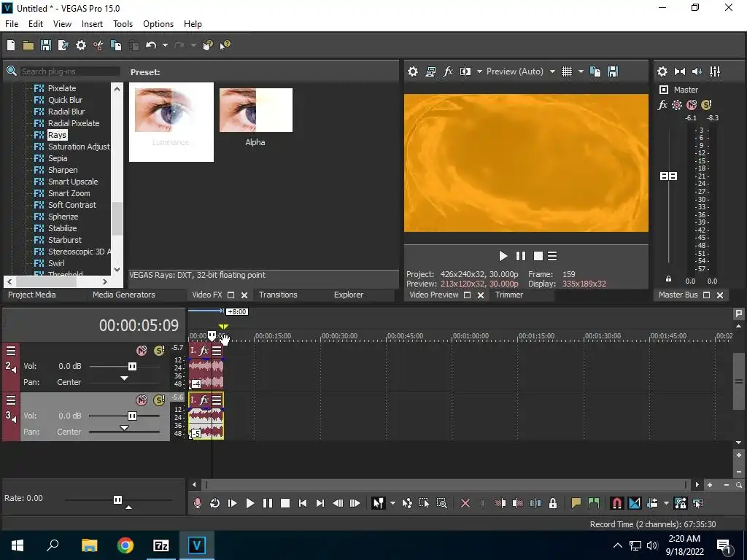Open Chrome from the Windows taskbar
The width and height of the screenshot is (747, 560).
click(125, 545)
